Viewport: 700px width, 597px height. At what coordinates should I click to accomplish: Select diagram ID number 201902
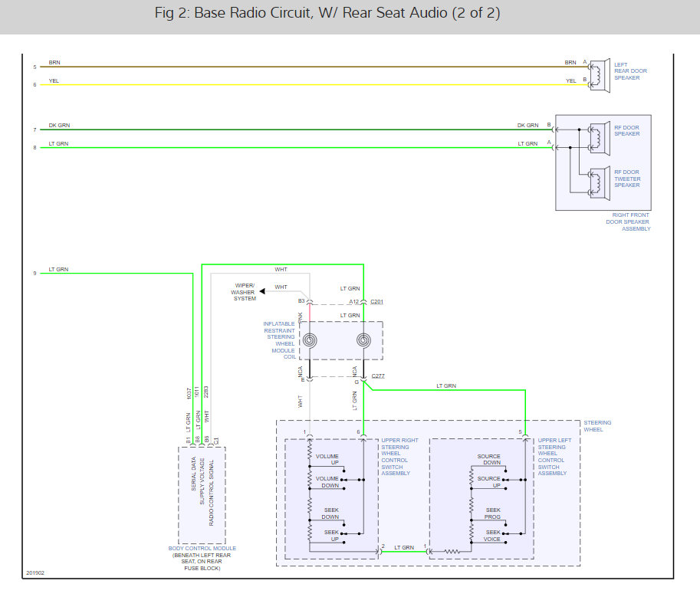35,573
